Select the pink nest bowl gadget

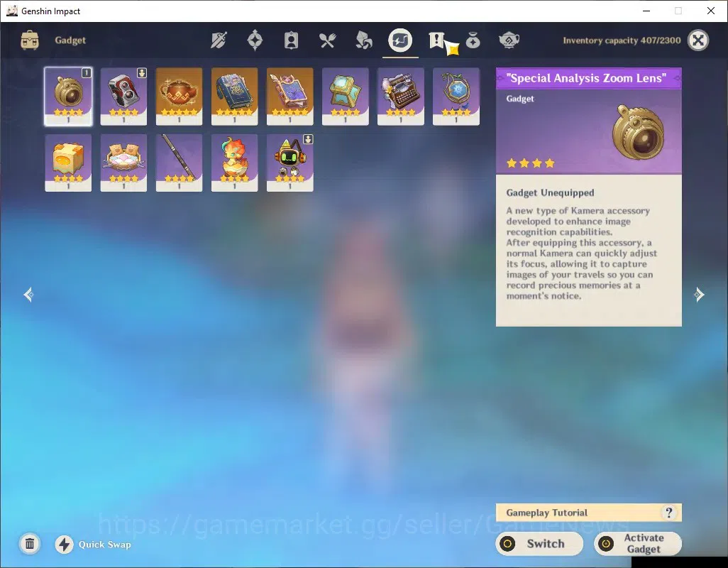(123, 163)
